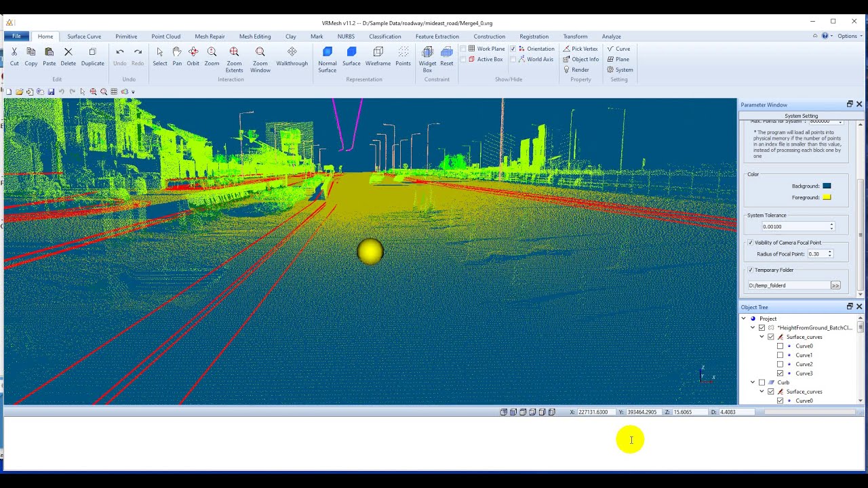Open the File menu
The width and height of the screenshot is (868, 488).
[x=16, y=36]
